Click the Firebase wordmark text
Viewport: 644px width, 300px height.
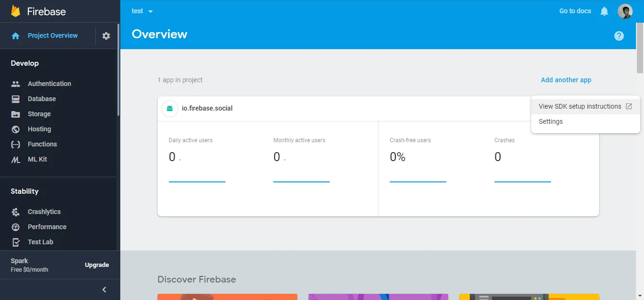tap(46, 11)
